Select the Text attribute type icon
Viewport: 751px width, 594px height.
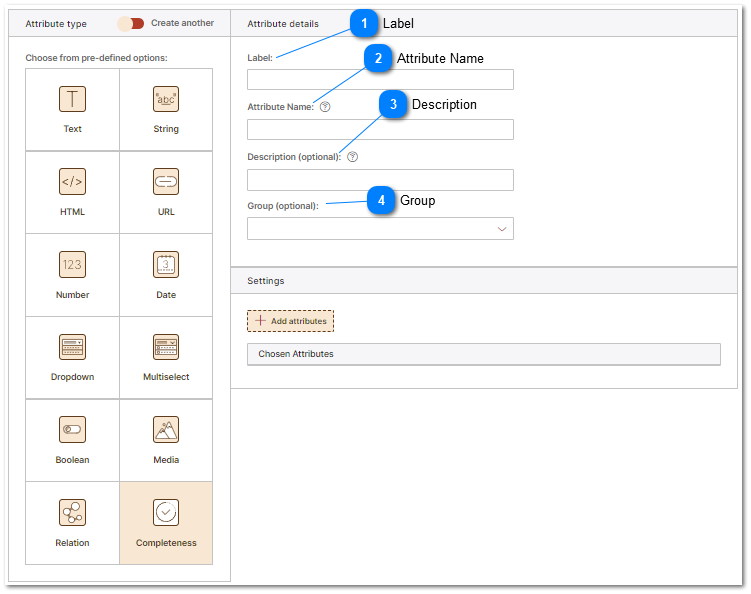pyautogui.click(x=72, y=99)
